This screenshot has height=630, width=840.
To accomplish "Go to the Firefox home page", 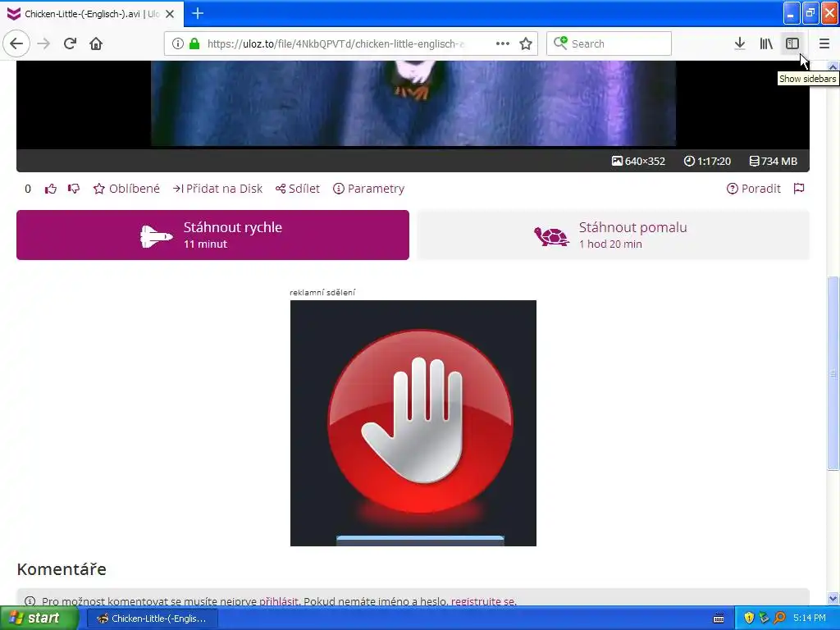I will tap(96, 43).
